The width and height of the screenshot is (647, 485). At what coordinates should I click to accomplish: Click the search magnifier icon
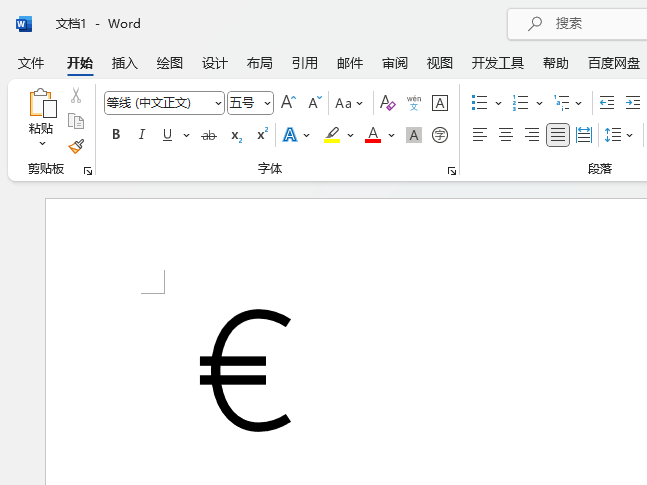(535, 24)
